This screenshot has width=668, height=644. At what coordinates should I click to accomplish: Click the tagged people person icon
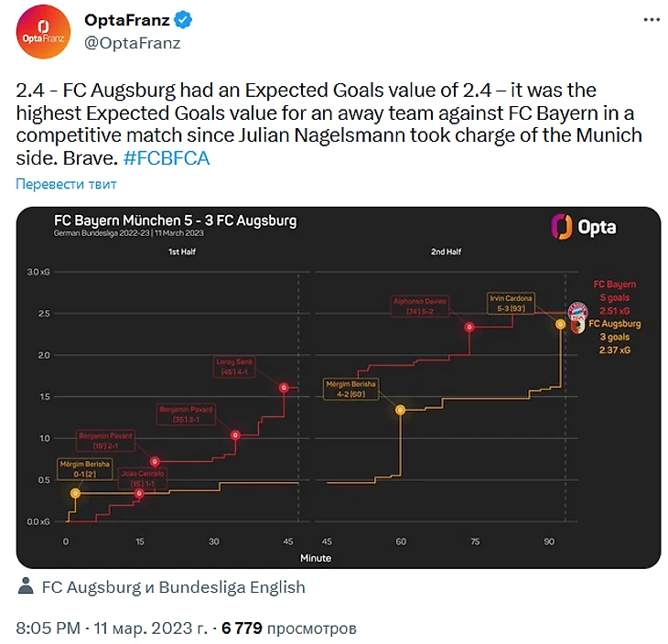pos(25,587)
